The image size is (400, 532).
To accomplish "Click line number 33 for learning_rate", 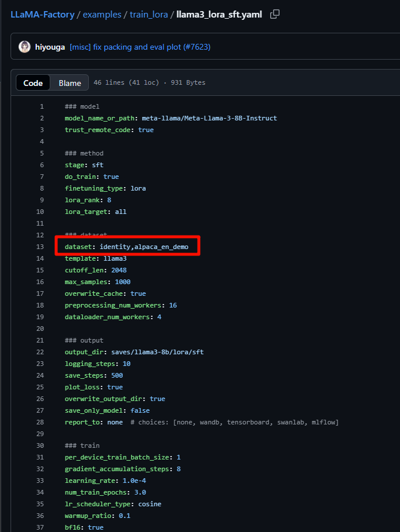I will point(40,481).
